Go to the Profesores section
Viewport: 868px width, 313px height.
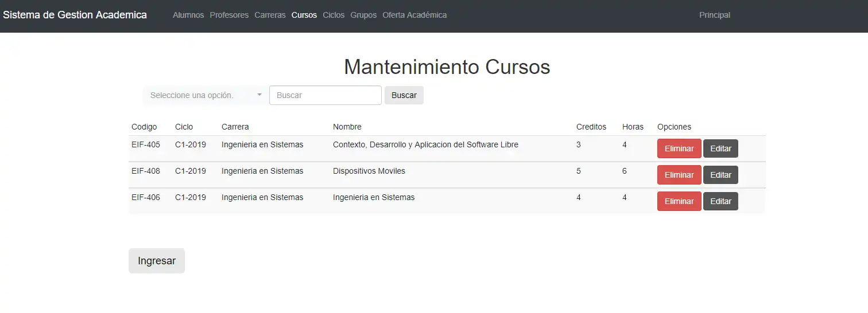pyautogui.click(x=229, y=15)
